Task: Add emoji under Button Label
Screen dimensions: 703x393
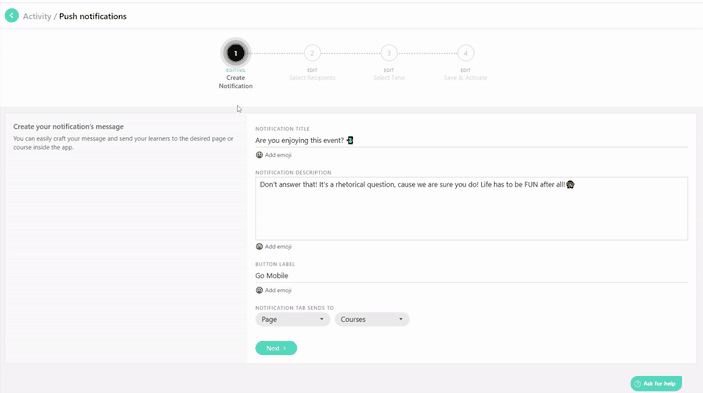Action: 273,290
